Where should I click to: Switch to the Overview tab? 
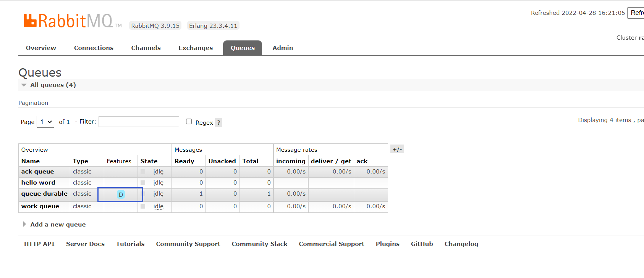pyautogui.click(x=41, y=48)
